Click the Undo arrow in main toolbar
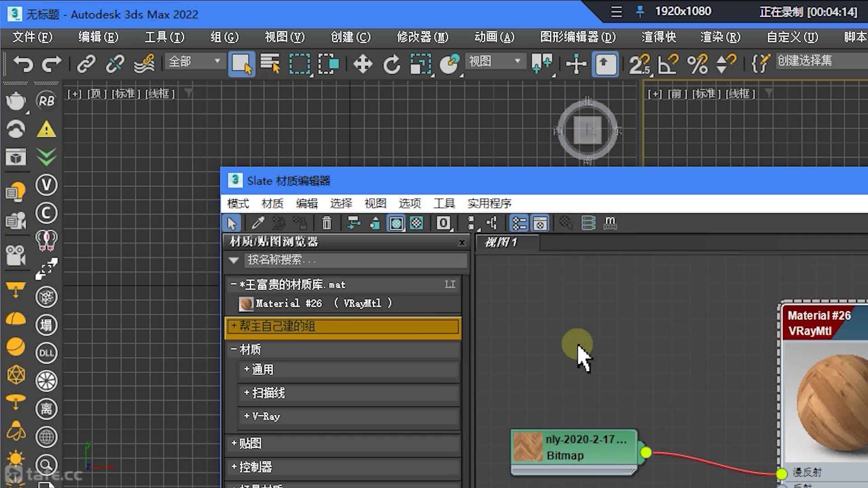868x488 pixels. pyautogui.click(x=23, y=64)
